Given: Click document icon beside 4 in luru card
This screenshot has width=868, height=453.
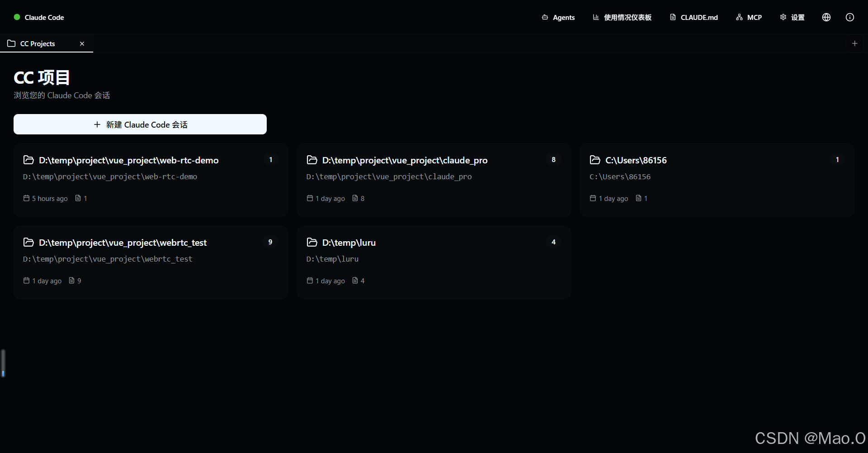Looking at the screenshot, I should (x=355, y=281).
